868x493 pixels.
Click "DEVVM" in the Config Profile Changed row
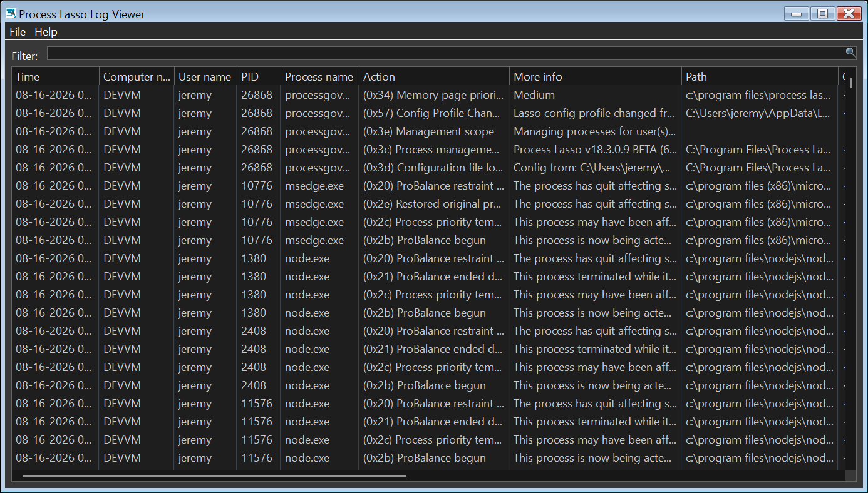pos(122,113)
